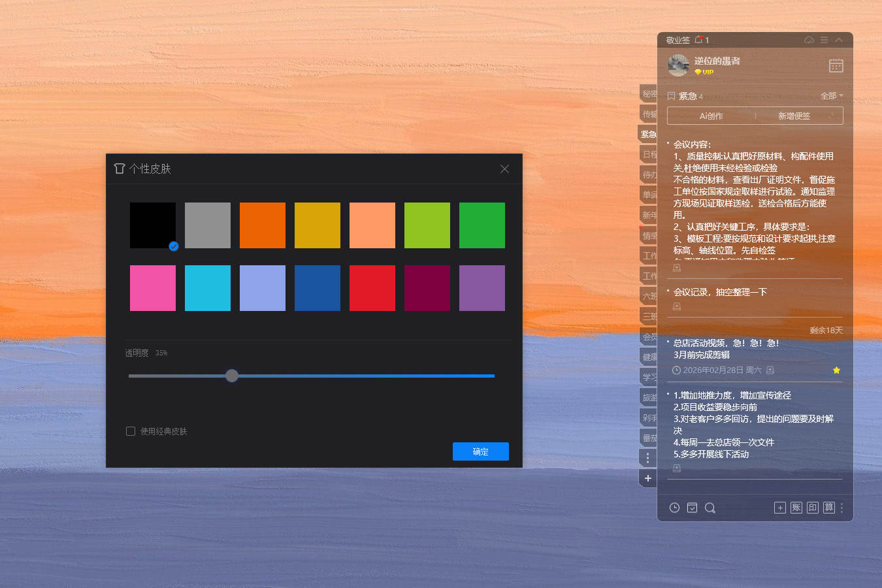Collapse the panel with the up chevron
Image resolution: width=882 pixels, height=588 pixels.
pos(839,40)
